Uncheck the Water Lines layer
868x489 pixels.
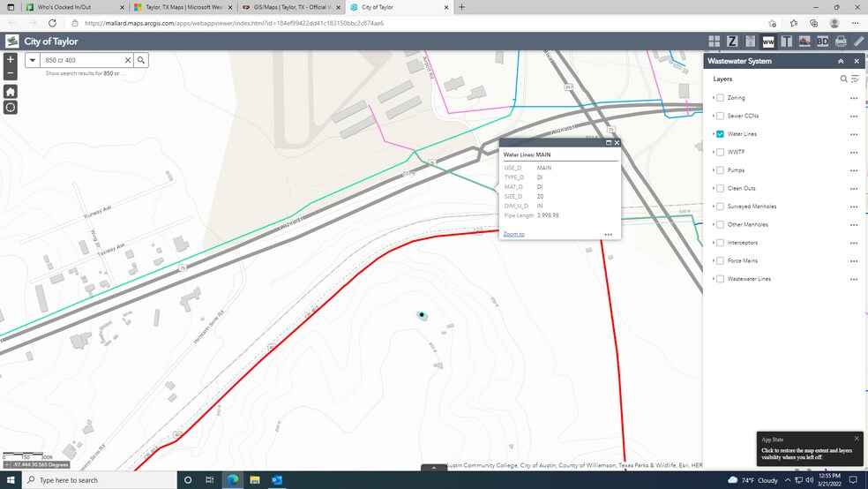(x=721, y=134)
